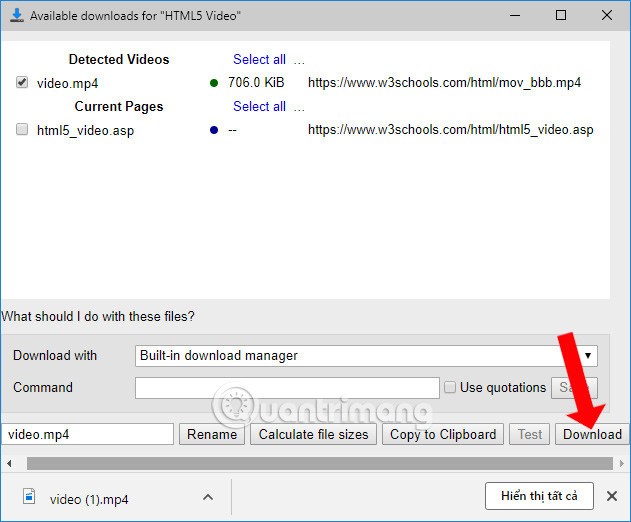
Task: Click the Hiển thị tất cả button
Action: [x=539, y=496]
